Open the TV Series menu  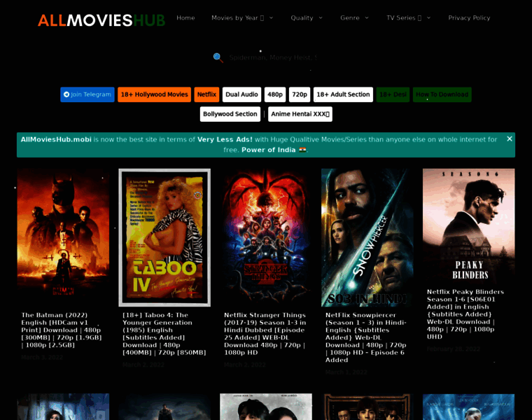click(x=404, y=17)
